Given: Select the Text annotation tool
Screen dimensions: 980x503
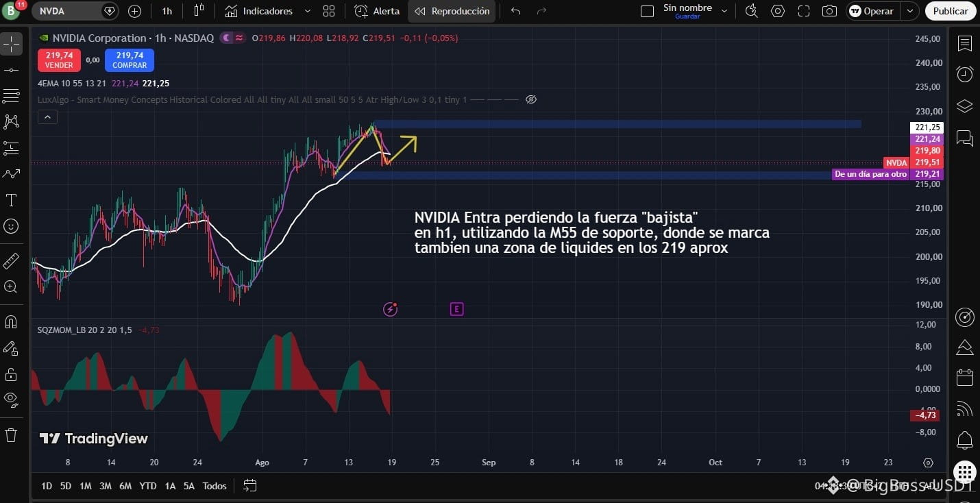Looking at the screenshot, I should [11, 200].
